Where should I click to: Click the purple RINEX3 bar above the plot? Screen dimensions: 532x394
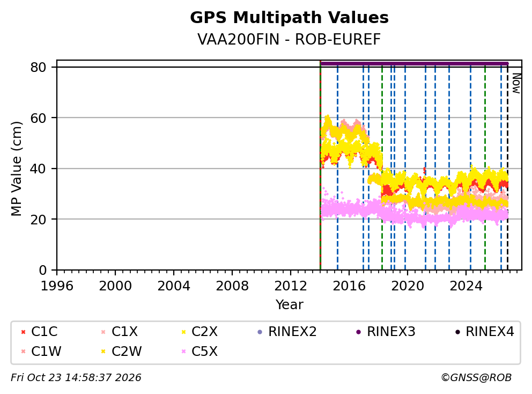(414, 63)
